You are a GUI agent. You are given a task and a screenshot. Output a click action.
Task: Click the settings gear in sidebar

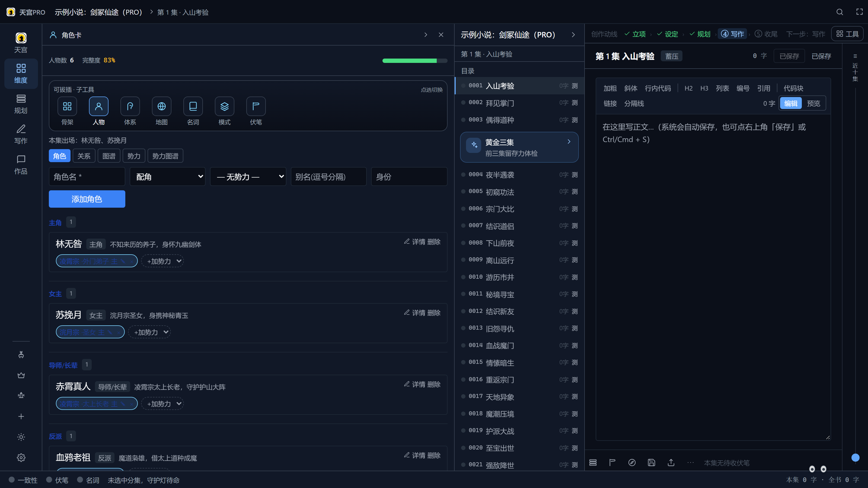[21, 457]
